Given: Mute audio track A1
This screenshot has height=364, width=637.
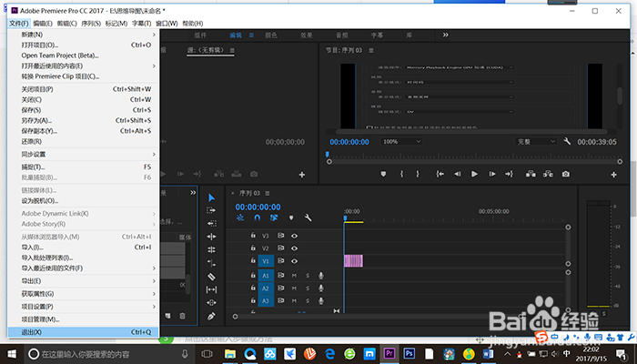Looking at the screenshot, I should [294, 276].
